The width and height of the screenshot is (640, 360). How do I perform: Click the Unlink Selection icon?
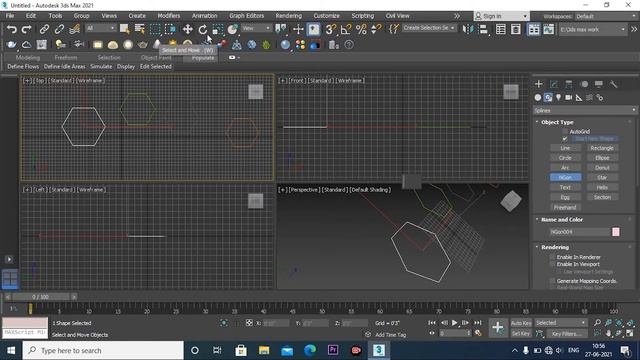click(59, 29)
